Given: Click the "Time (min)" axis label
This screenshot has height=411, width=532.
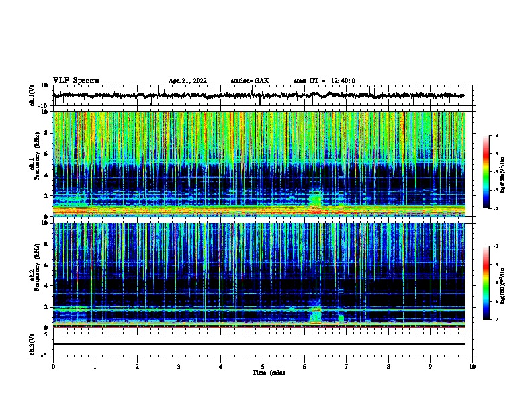Looking at the screenshot, I should [269, 372].
